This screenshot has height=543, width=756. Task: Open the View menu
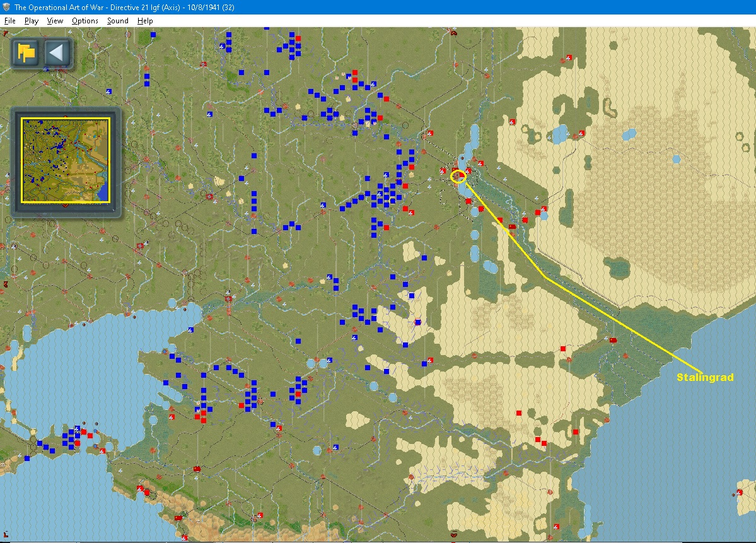55,21
